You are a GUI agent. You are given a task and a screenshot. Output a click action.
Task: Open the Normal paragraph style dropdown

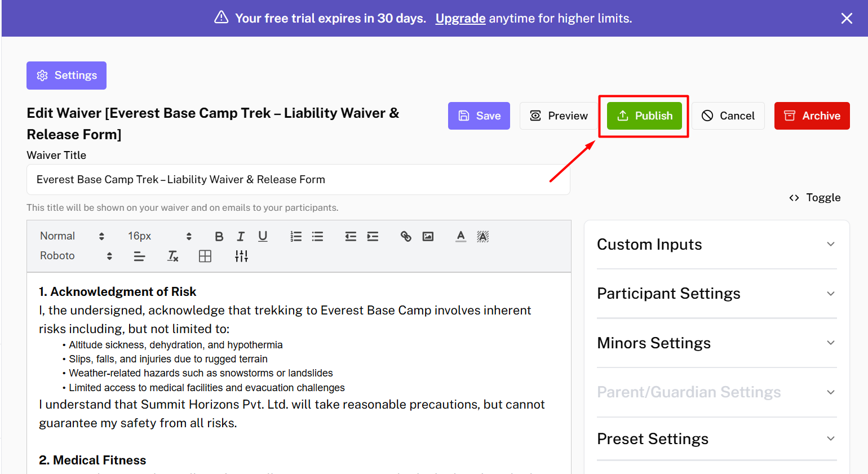click(72, 236)
